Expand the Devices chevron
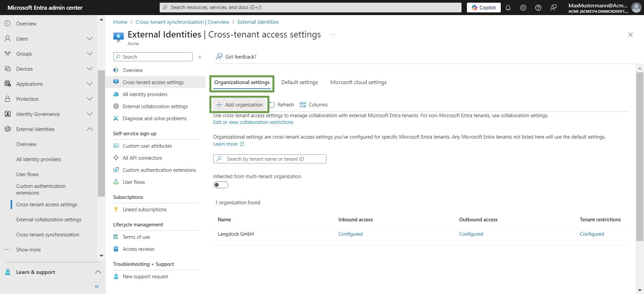This screenshot has width=644, height=294. click(x=90, y=69)
